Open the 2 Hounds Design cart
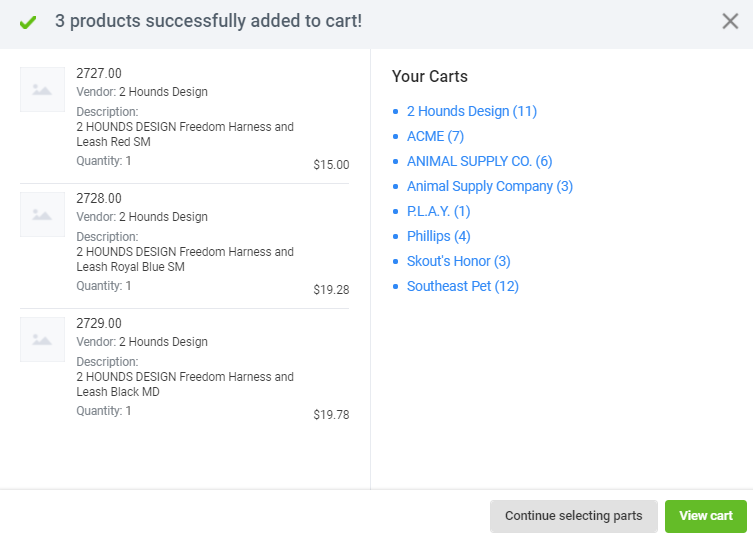 tap(471, 111)
